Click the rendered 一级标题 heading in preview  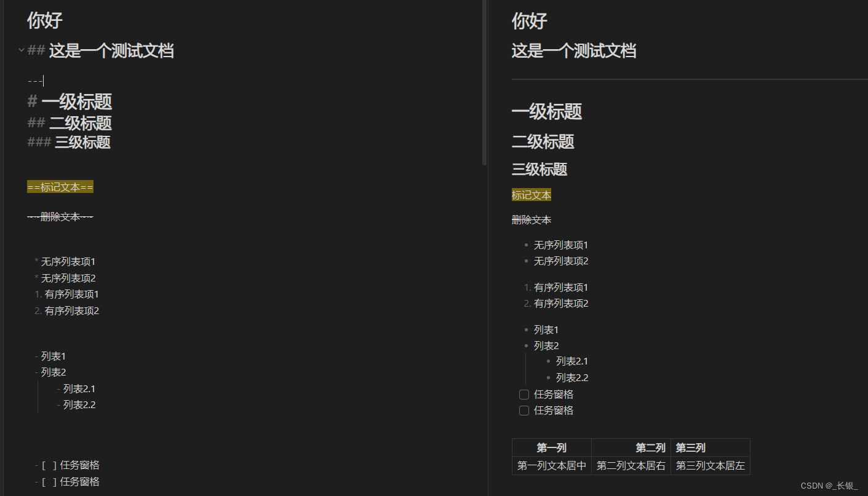pyautogui.click(x=547, y=111)
